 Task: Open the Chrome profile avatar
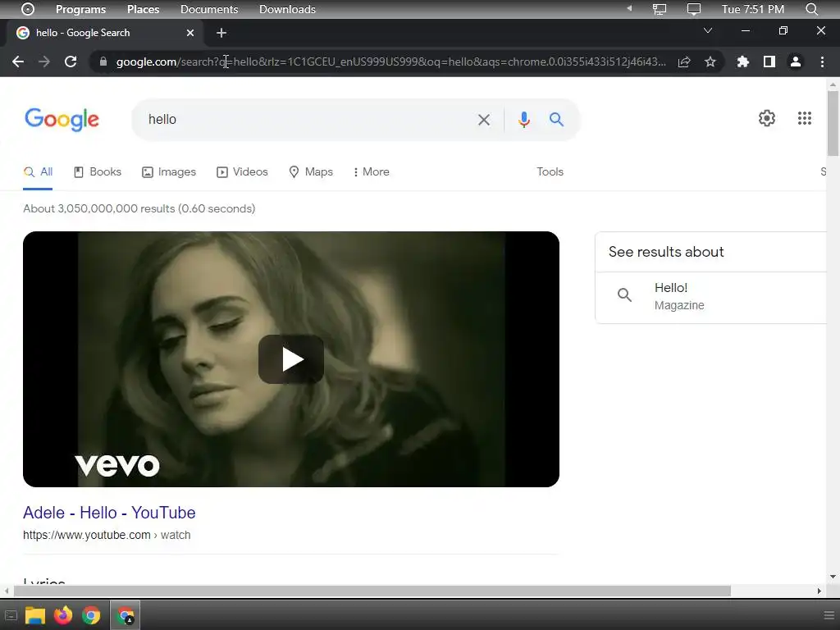(796, 62)
